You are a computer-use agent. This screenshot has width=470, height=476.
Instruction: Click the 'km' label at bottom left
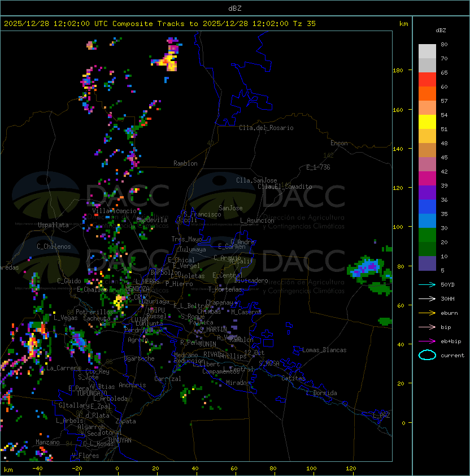pos(8,470)
